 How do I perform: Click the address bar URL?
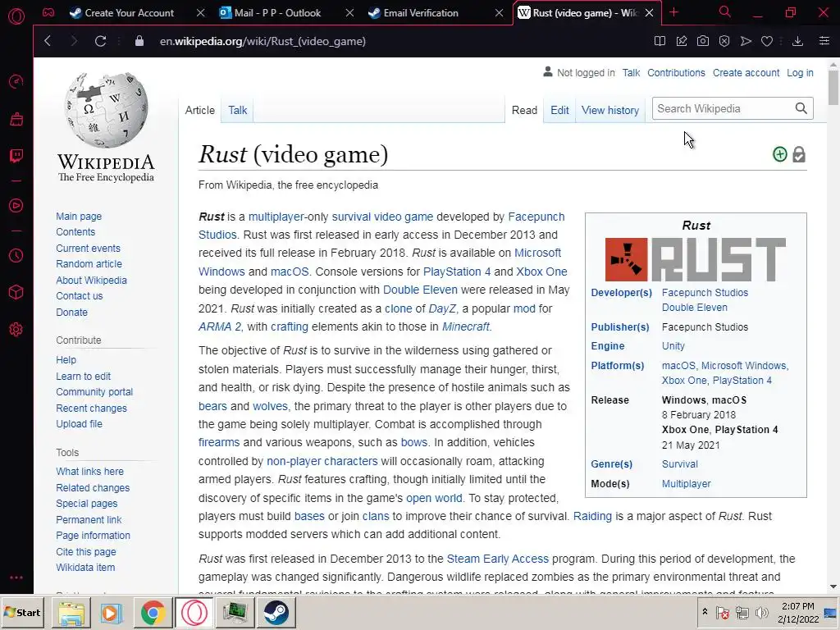coord(262,41)
